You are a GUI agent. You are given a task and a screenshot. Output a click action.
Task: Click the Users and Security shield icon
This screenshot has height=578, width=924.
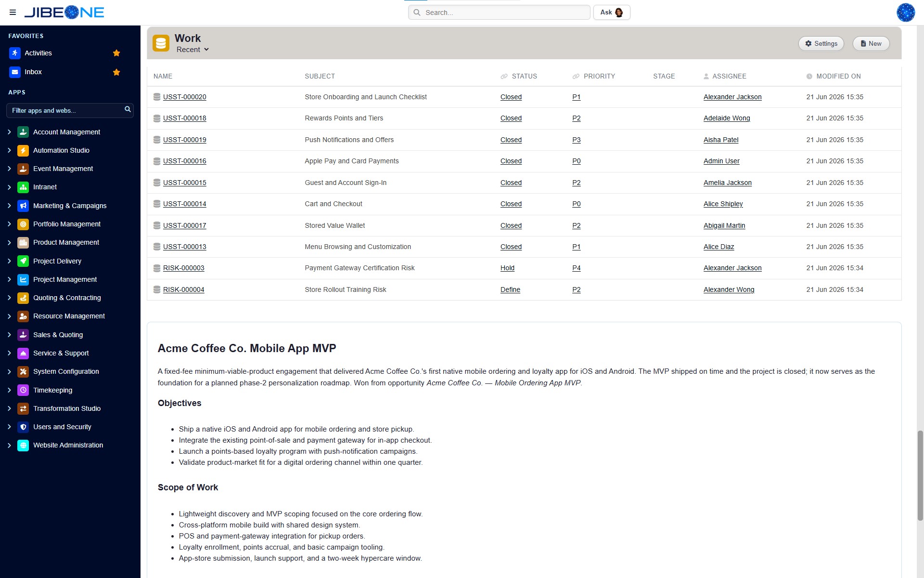23,427
